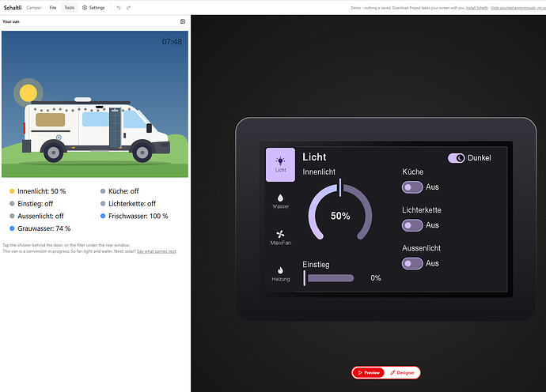Click the Camper project name
Viewport: 546px width, 392px height.
pyautogui.click(x=34, y=8)
